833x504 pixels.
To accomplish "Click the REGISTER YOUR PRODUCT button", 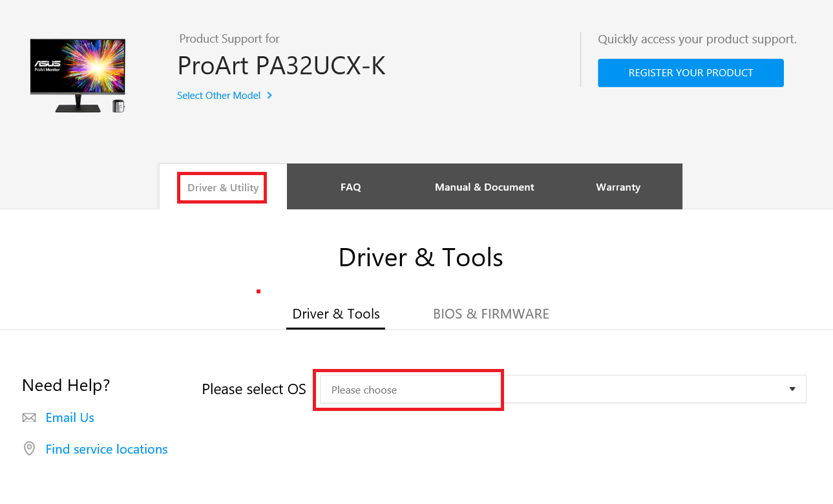I will point(690,73).
